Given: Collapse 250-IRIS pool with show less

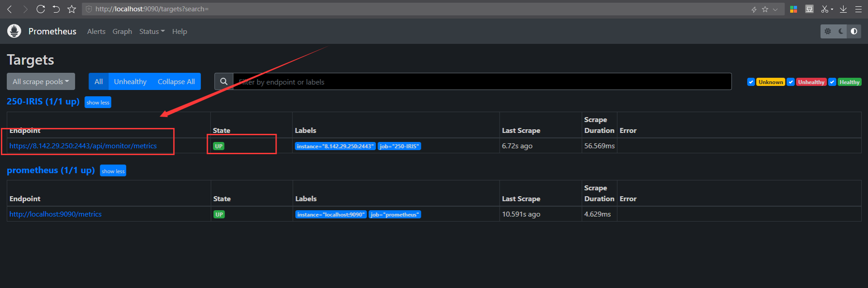Looking at the screenshot, I should pyautogui.click(x=98, y=102).
